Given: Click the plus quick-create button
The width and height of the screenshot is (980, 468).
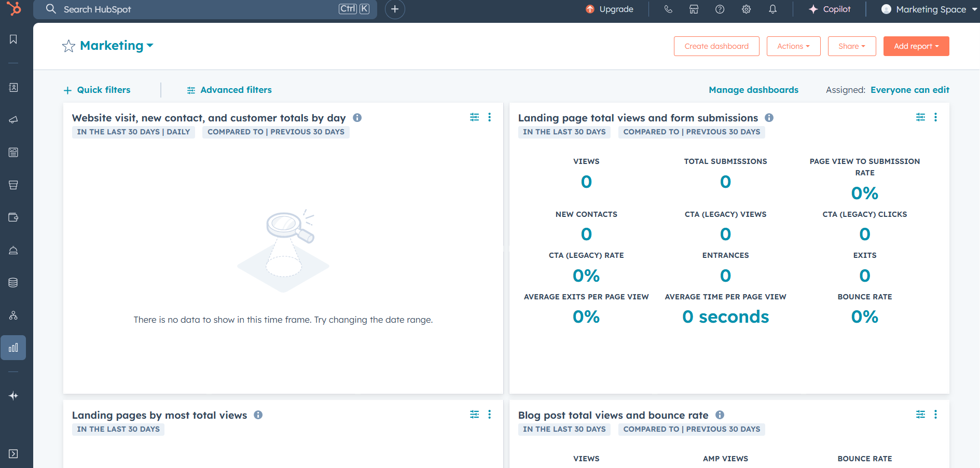Looking at the screenshot, I should [x=395, y=9].
